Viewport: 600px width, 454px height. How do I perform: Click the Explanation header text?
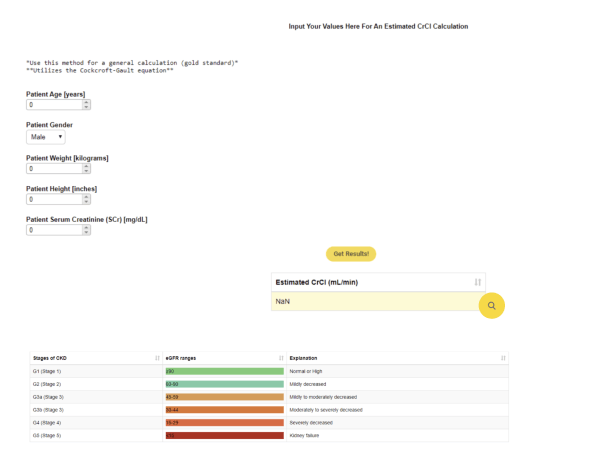(303, 358)
